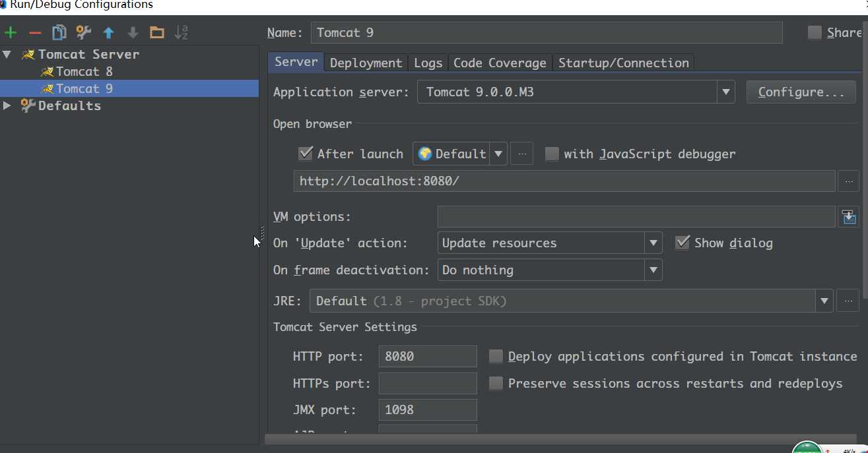Toggle the Share checkbox

pos(815,32)
